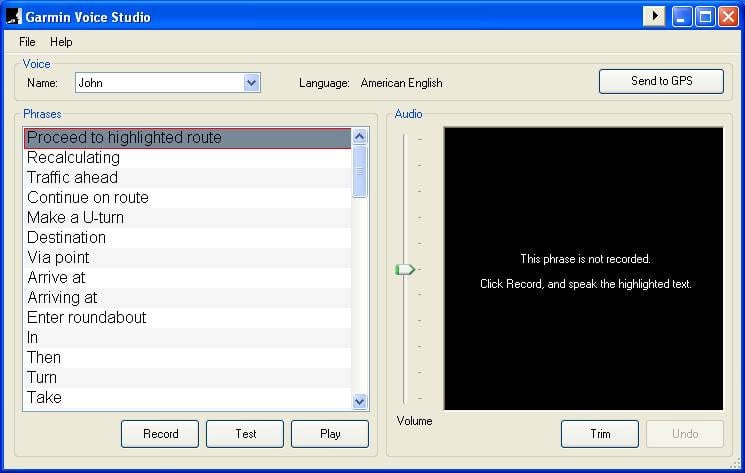Click the Send to GPS button
Viewport: 745px width, 473px height.
(x=661, y=82)
